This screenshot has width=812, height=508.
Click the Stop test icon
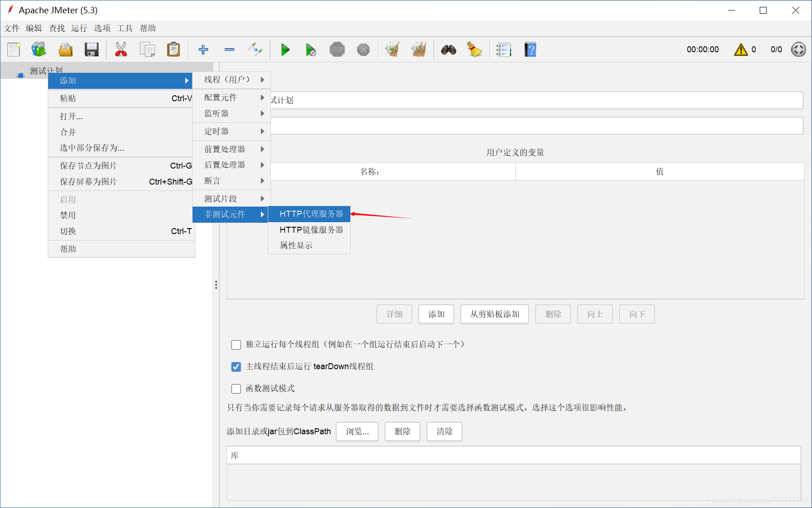tap(337, 49)
